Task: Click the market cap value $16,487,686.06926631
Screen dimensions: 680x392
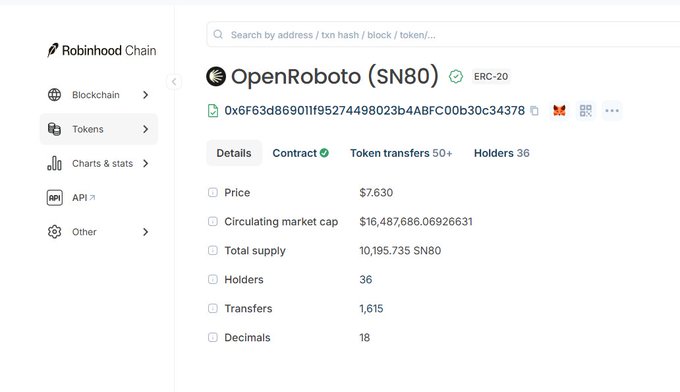Action: pyautogui.click(x=416, y=221)
